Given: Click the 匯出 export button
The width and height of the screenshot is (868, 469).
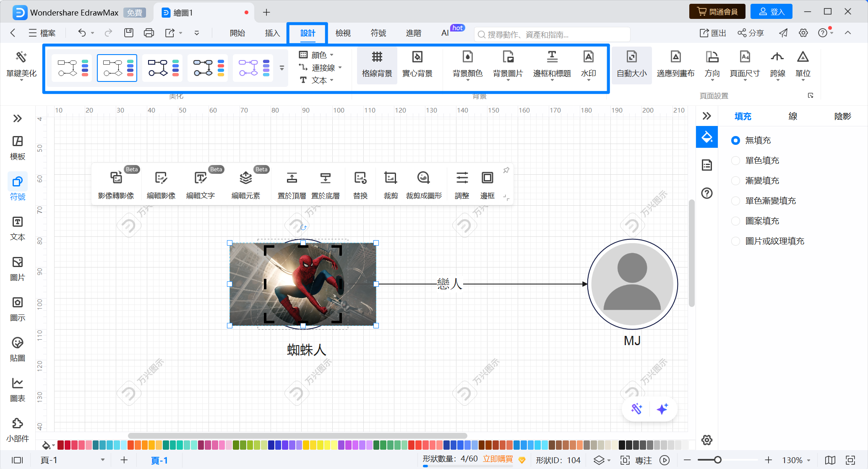Looking at the screenshot, I should [x=713, y=33].
